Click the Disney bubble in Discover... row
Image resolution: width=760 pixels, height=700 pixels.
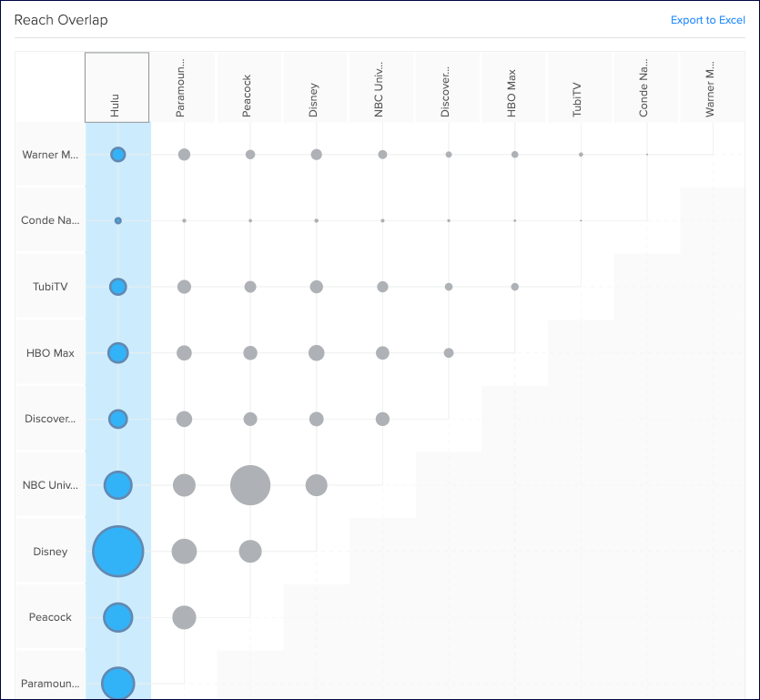click(x=317, y=419)
